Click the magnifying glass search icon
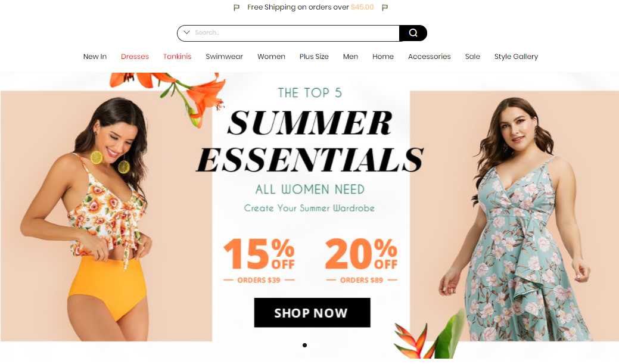Image resolution: width=619 pixels, height=364 pixels. 413,33
